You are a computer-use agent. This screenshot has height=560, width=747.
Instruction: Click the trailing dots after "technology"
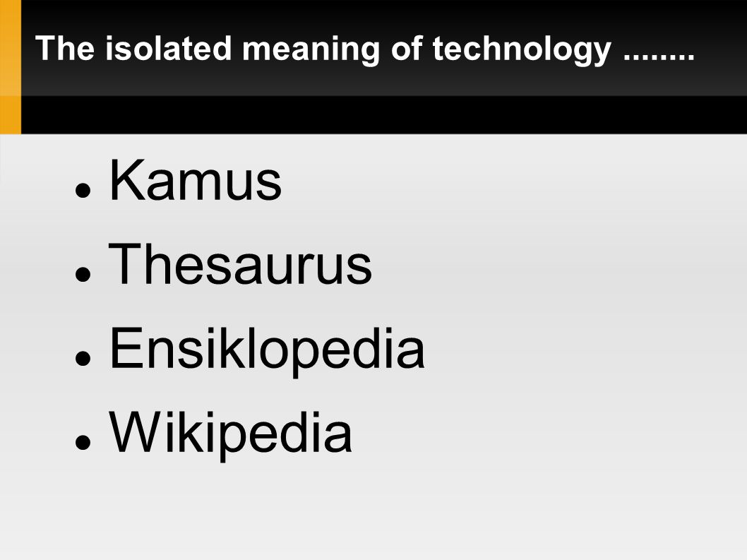coord(659,58)
